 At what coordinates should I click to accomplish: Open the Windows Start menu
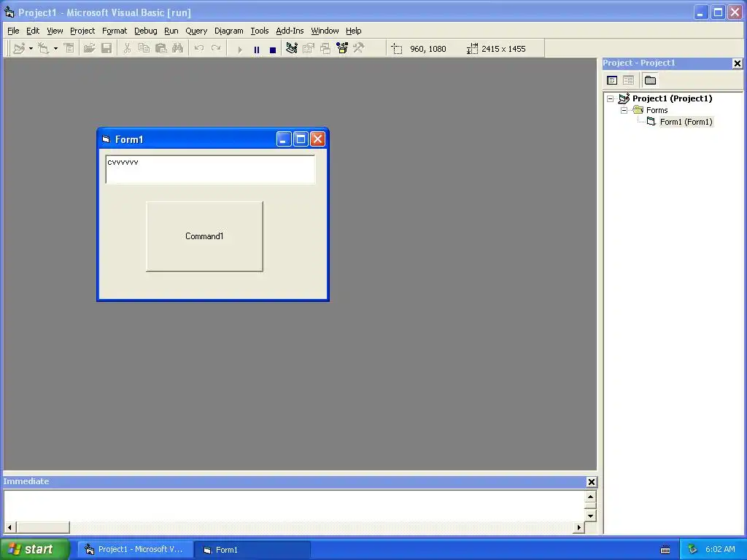(35, 549)
